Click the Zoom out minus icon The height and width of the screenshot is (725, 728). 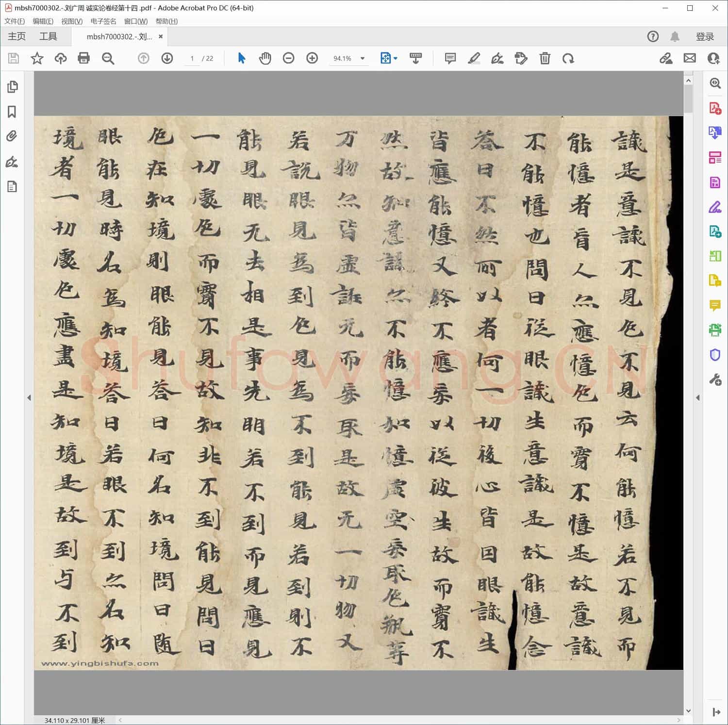[x=288, y=58]
